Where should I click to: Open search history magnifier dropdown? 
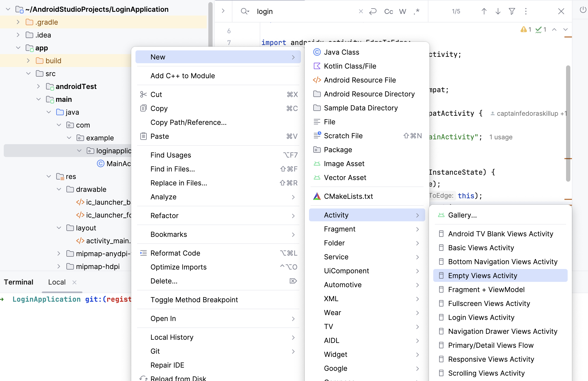click(x=245, y=11)
